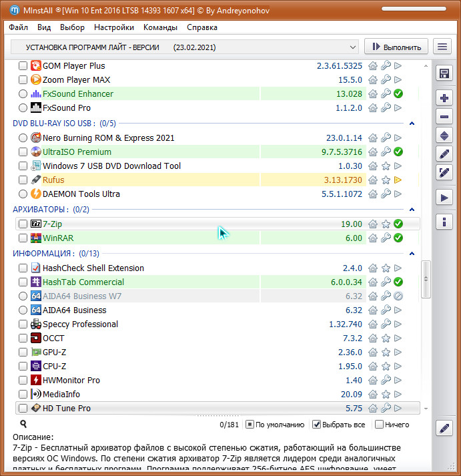Click key icon in WinRAR row
This screenshot has height=476, width=461.
pyautogui.click(x=386, y=238)
